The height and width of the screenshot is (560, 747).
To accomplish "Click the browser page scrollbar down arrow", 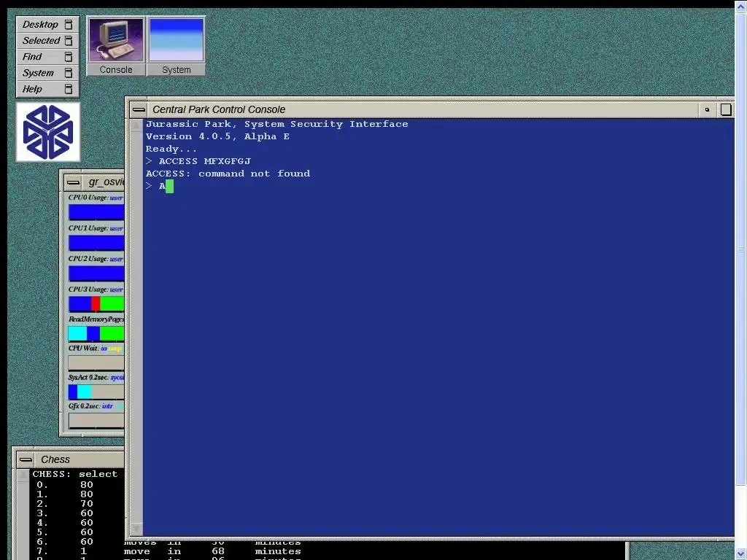I will click(x=741, y=554).
